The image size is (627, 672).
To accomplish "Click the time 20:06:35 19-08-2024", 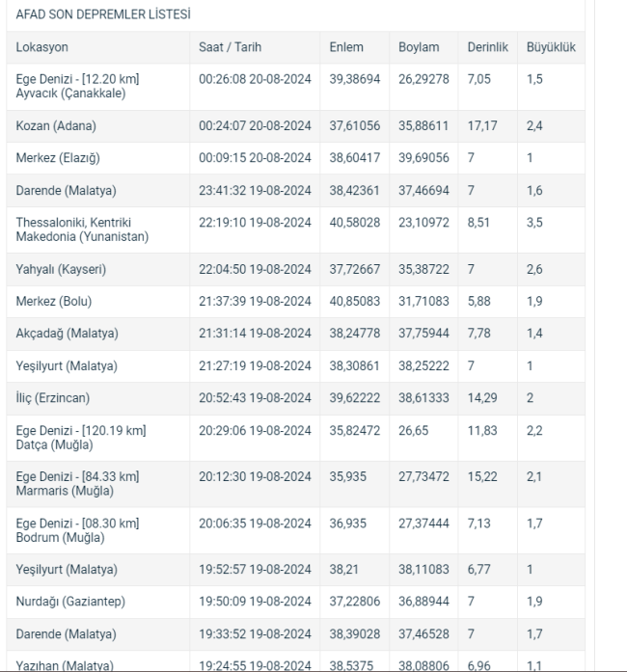I will click(x=255, y=524).
